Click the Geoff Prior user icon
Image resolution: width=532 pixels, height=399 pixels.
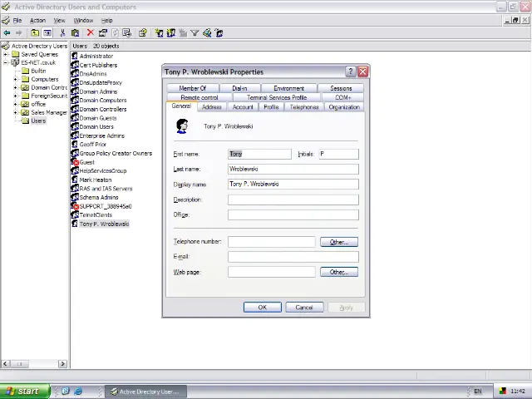pos(75,144)
